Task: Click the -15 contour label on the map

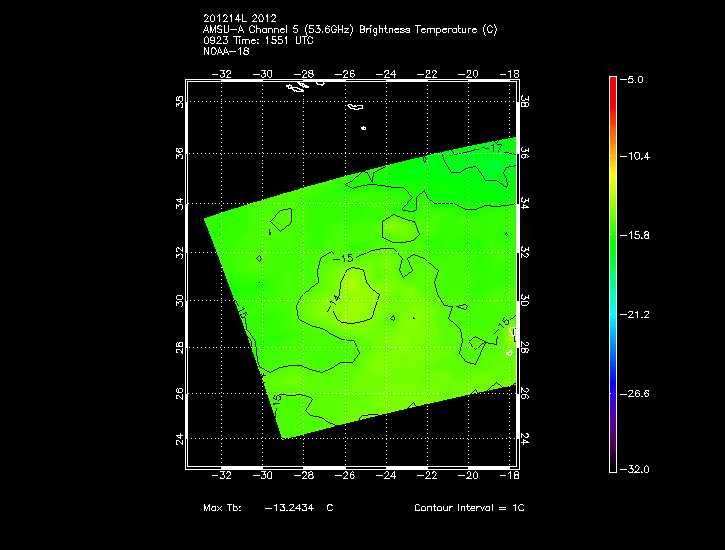Action: click(348, 259)
